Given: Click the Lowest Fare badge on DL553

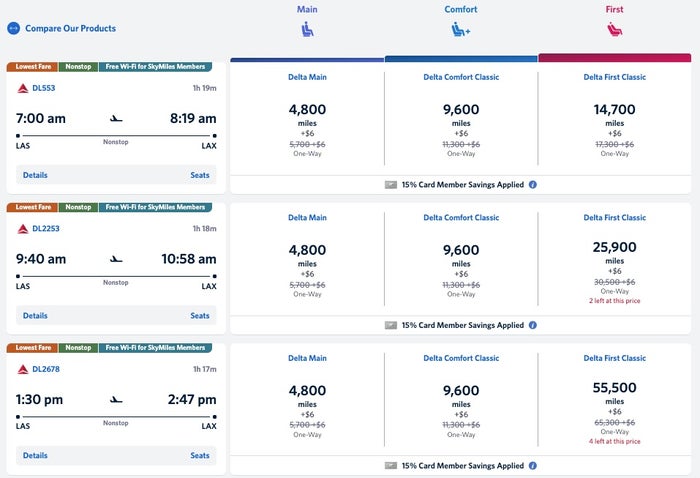Looking at the screenshot, I should (x=33, y=67).
